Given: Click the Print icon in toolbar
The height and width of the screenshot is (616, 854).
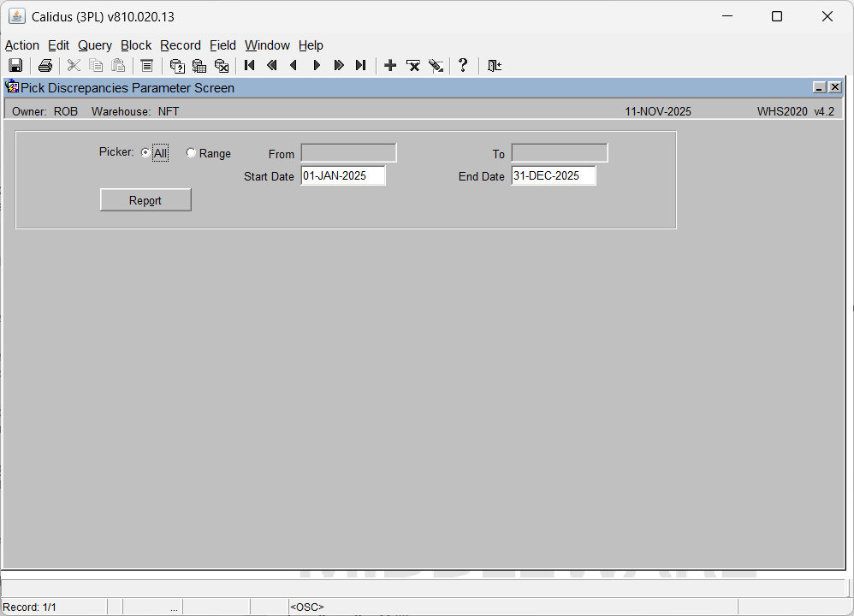Looking at the screenshot, I should [x=45, y=66].
